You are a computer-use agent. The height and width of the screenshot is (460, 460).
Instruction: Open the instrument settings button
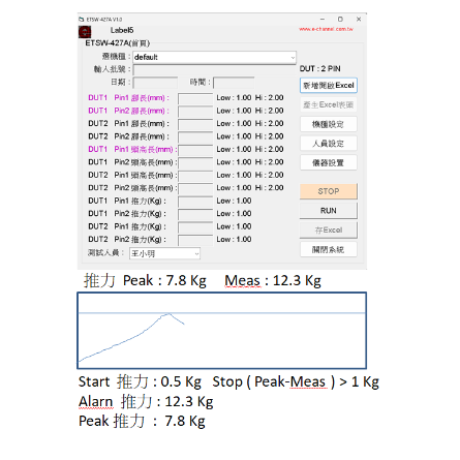coord(328,163)
